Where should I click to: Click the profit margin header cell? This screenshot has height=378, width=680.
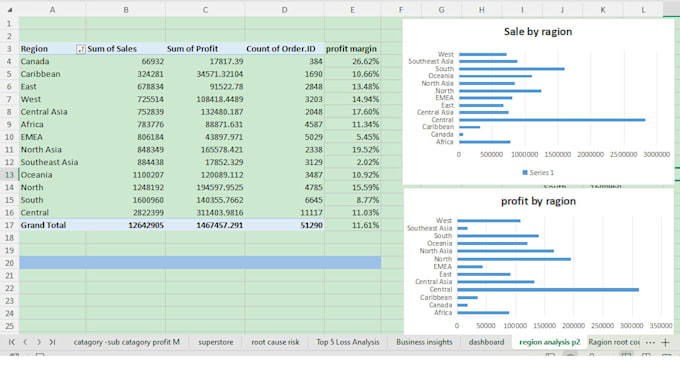click(352, 49)
